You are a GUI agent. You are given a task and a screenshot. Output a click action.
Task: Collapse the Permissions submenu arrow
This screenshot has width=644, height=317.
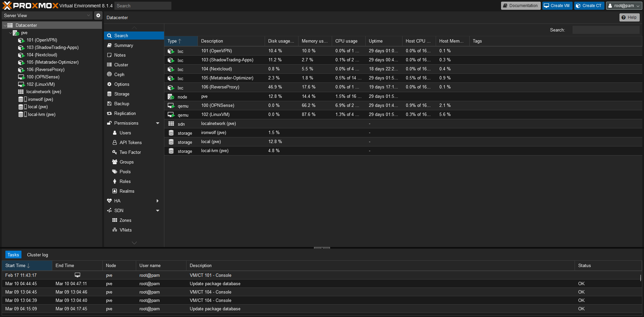coord(158,123)
